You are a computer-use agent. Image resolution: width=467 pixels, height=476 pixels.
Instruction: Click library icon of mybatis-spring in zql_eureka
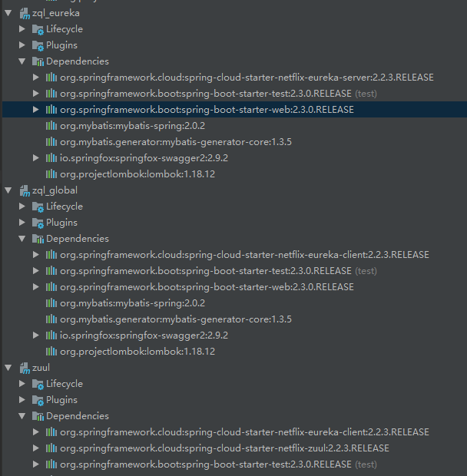click(51, 126)
